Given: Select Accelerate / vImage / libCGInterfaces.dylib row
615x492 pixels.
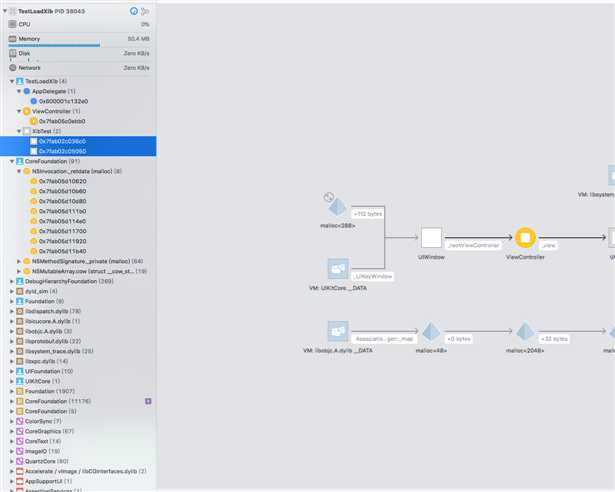Looking at the screenshot, I should pos(78,471).
